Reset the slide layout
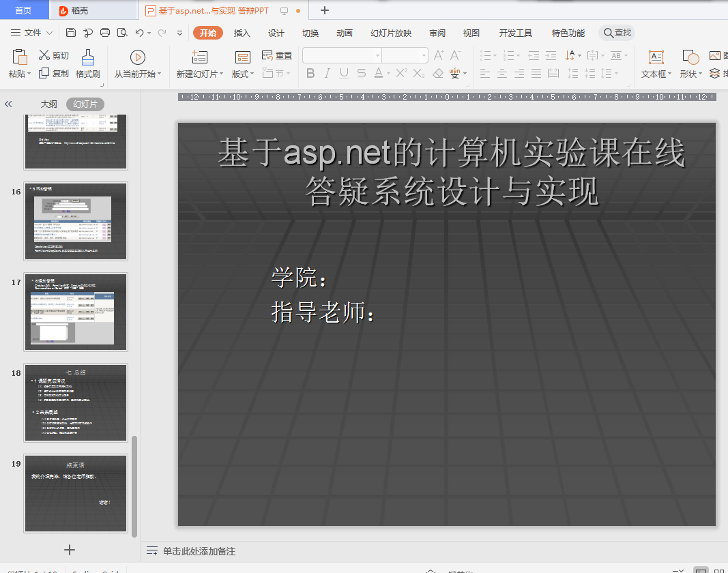This screenshot has width=728, height=573. tap(277, 56)
